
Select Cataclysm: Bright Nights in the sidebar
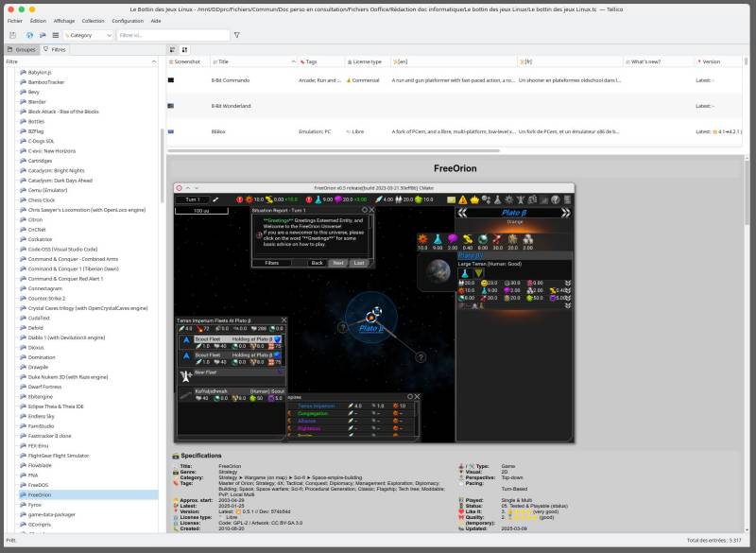tap(56, 171)
